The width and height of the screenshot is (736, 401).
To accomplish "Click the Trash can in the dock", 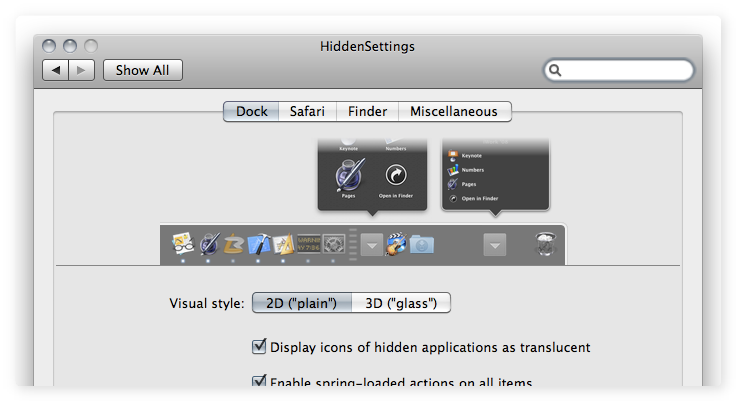I will 545,244.
